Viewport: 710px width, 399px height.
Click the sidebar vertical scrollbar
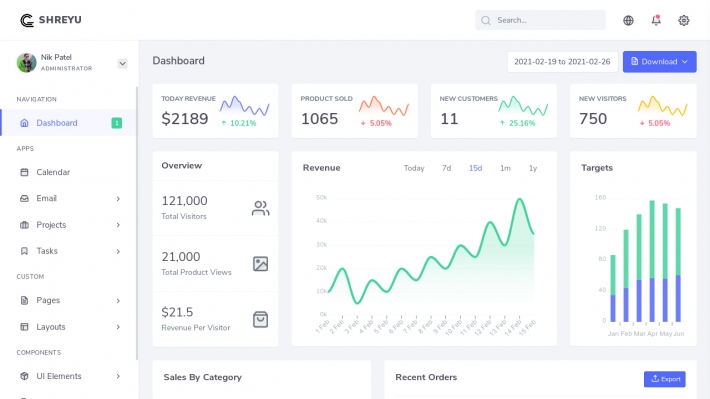[x=136, y=223]
